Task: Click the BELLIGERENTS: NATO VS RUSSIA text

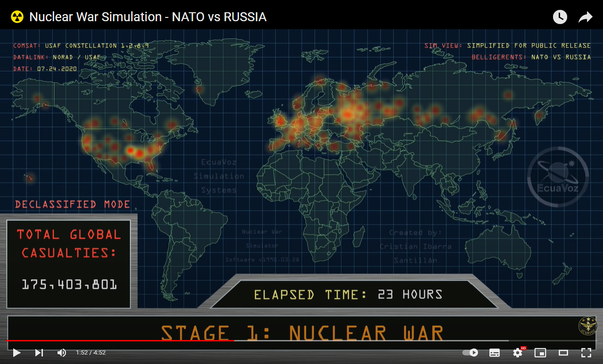Action: (x=531, y=57)
